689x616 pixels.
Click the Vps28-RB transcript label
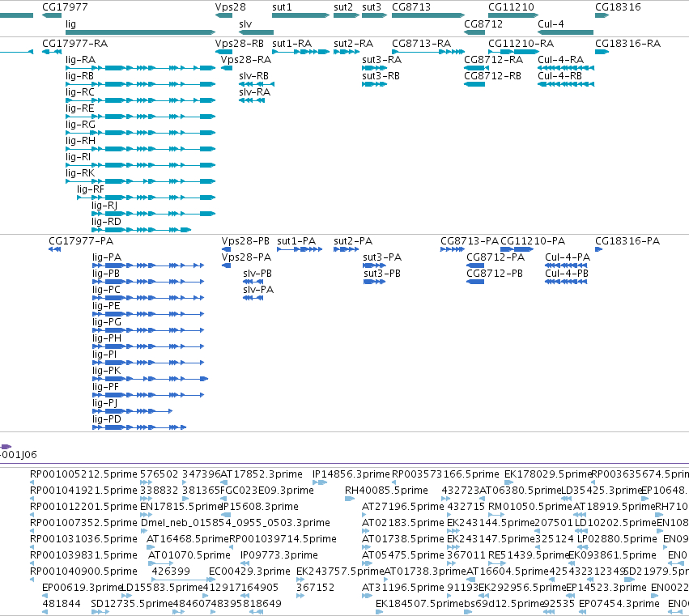(240, 44)
